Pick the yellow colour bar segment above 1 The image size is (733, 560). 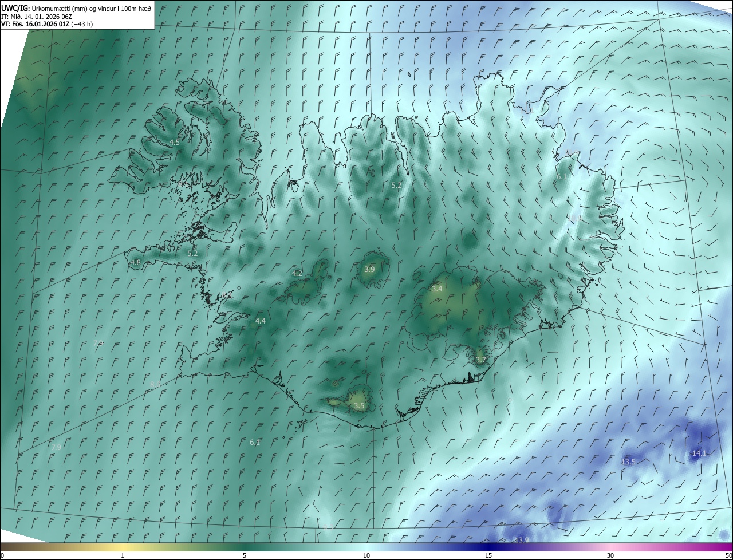coord(123,547)
